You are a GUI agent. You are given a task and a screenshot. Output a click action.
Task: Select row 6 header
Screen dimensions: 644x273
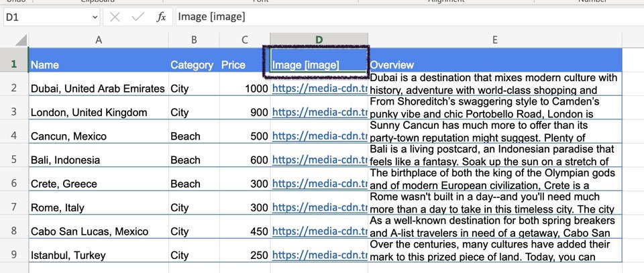click(14, 179)
